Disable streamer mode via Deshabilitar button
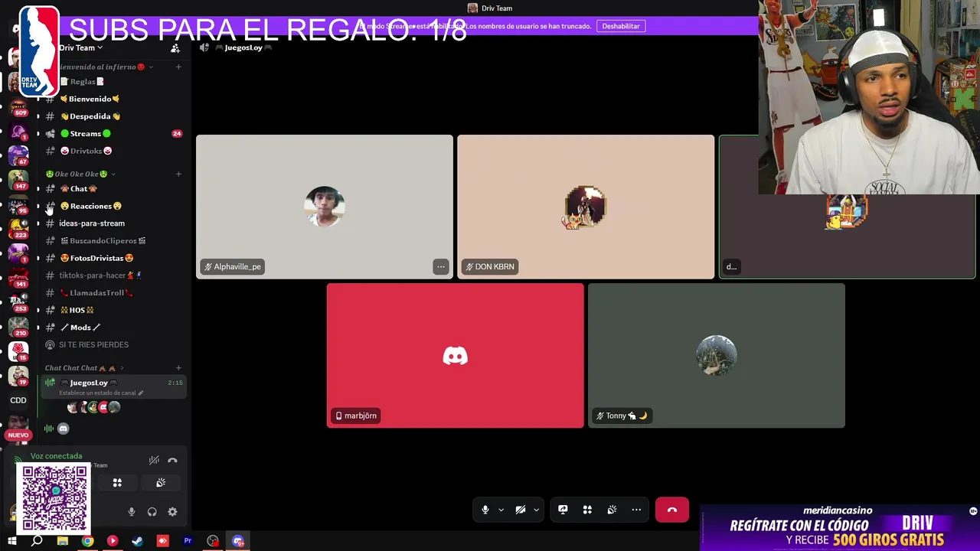 coord(621,26)
